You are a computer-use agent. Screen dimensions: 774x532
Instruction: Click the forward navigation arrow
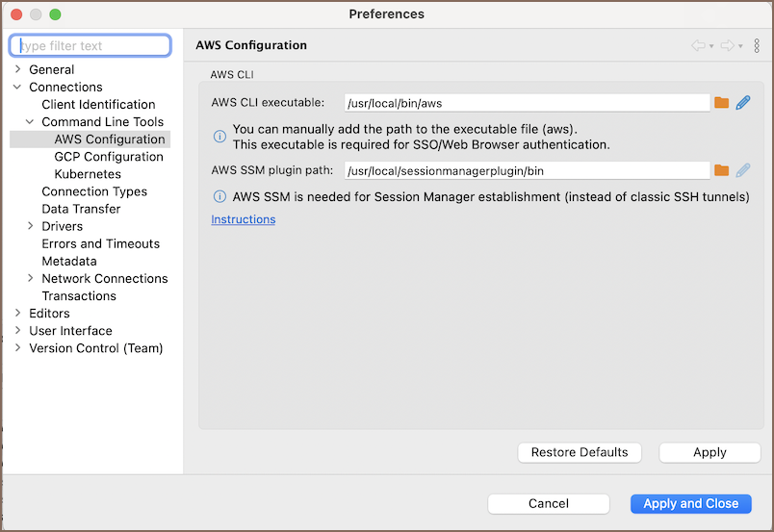[727, 45]
